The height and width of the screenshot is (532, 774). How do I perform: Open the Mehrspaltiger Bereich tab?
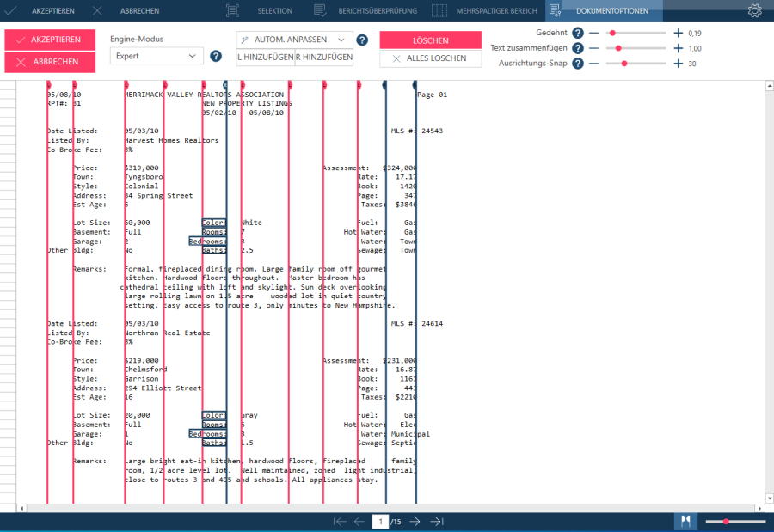click(x=496, y=11)
